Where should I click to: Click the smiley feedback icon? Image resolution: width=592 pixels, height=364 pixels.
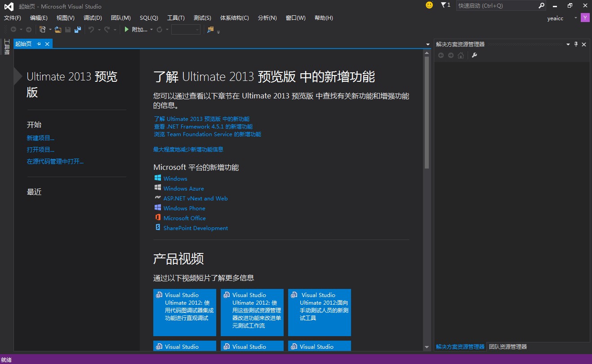click(429, 5)
